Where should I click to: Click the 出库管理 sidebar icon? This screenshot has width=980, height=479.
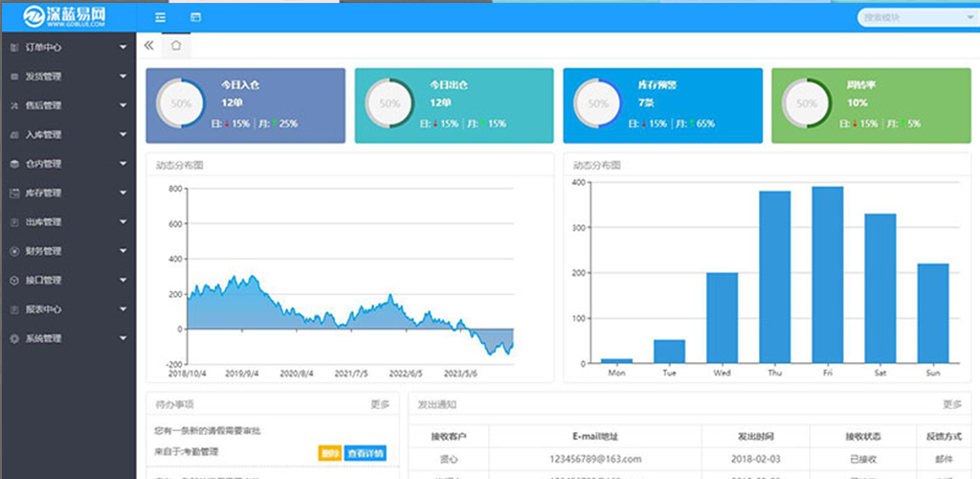point(14,222)
